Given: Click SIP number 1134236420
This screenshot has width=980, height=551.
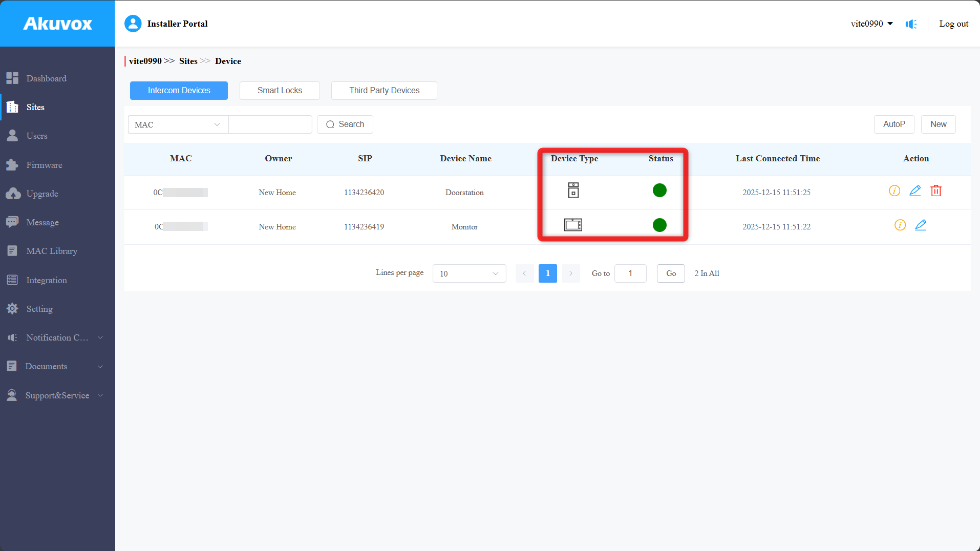Looking at the screenshot, I should point(364,193).
